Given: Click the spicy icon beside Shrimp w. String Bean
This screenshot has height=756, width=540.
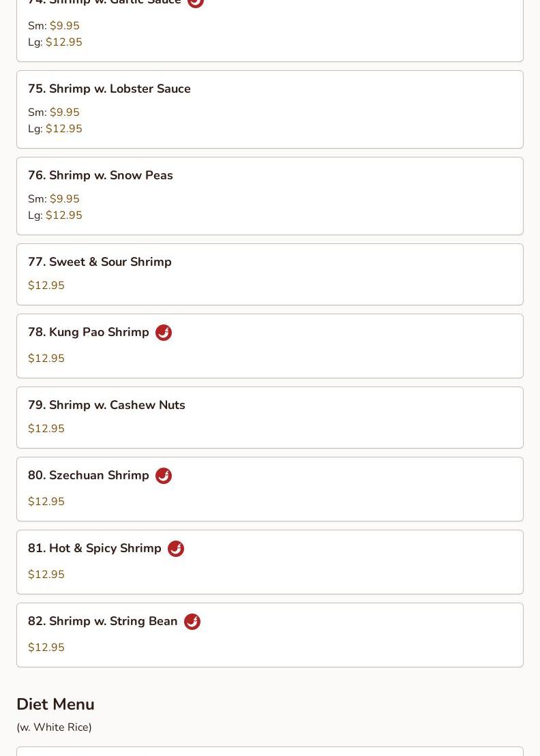Looking at the screenshot, I should point(192,622).
